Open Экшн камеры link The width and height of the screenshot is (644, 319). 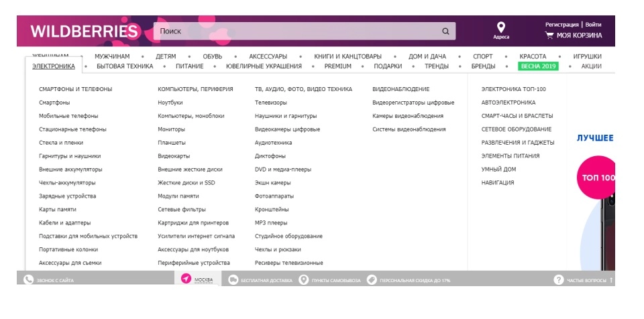pos(273,183)
